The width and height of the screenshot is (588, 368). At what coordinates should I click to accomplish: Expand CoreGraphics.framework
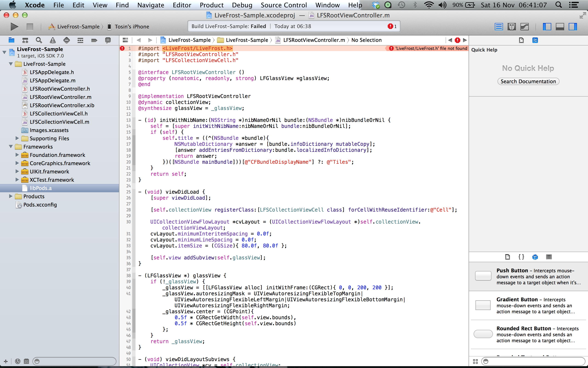click(x=17, y=163)
